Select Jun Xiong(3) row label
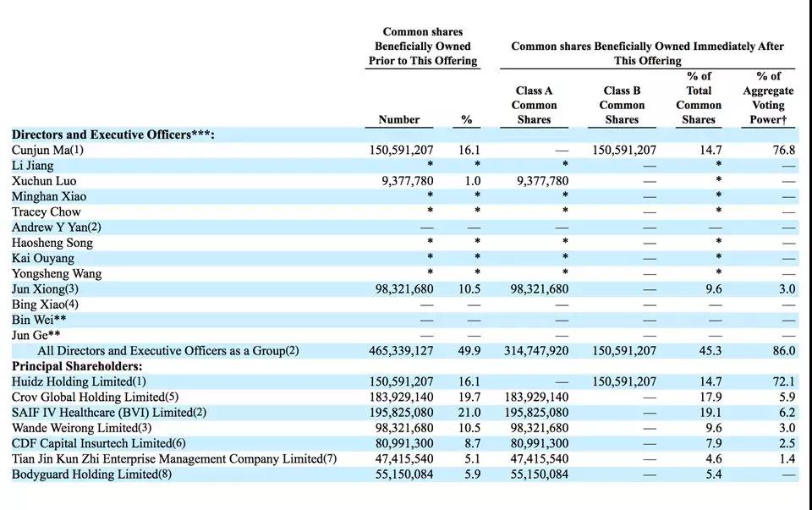This screenshot has width=812, height=510. 45,289
